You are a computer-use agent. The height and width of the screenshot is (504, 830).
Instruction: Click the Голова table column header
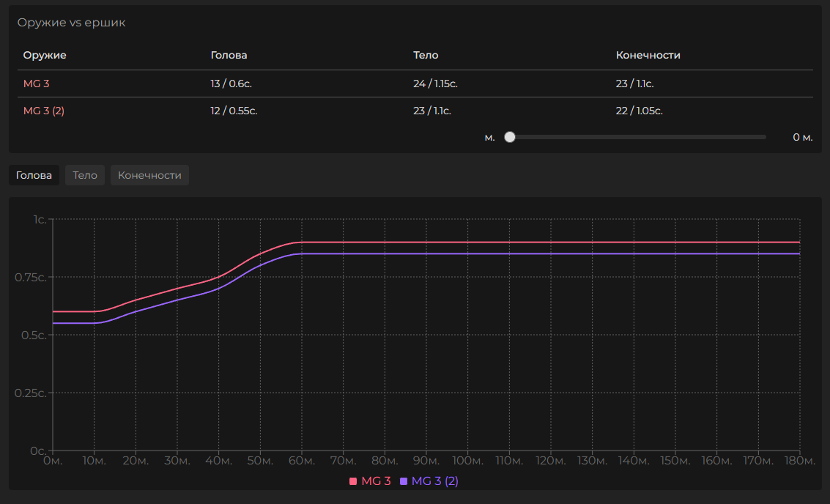(x=229, y=55)
